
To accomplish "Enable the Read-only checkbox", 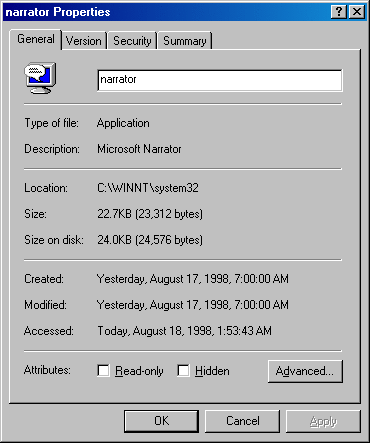I will 104,370.
